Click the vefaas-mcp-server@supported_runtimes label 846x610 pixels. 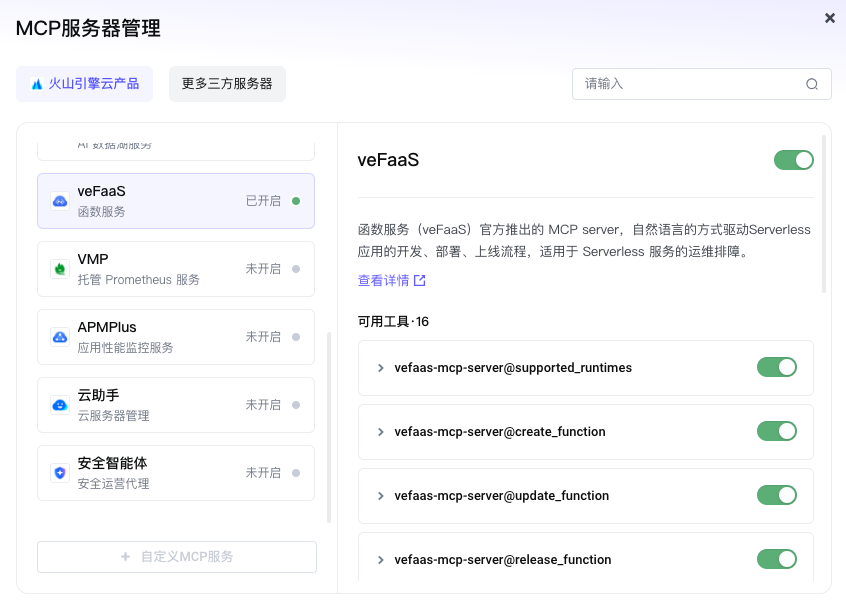pyautogui.click(x=513, y=368)
